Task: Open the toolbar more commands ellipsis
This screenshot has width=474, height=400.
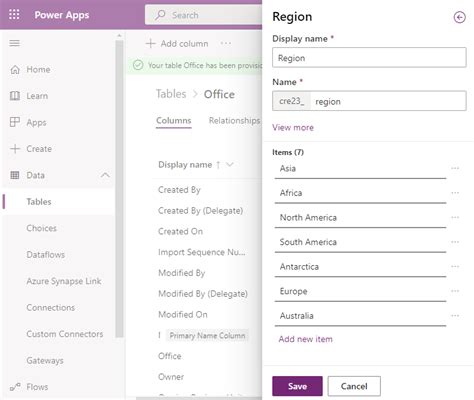Action: click(226, 43)
